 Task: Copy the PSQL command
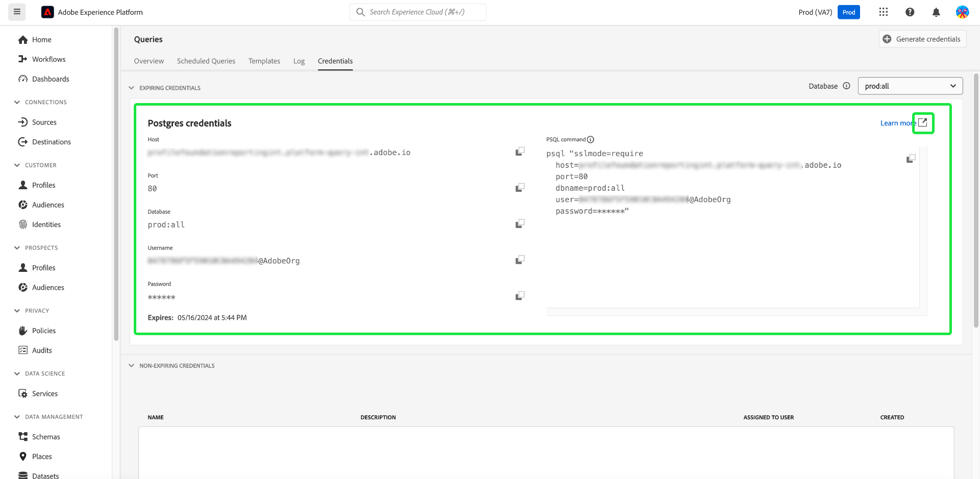pyautogui.click(x=911, y=158)
